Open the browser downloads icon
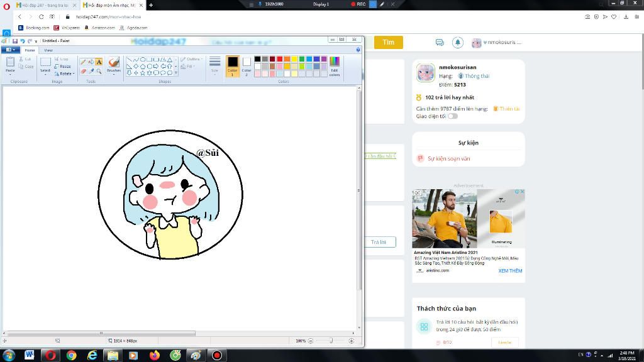This screenshot has width=644, height=362. [626, 17]
